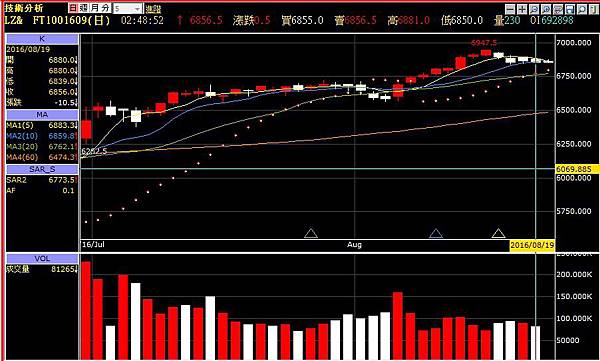Click the open interest value 692898
600x361 pixels.
coord(557,20)
